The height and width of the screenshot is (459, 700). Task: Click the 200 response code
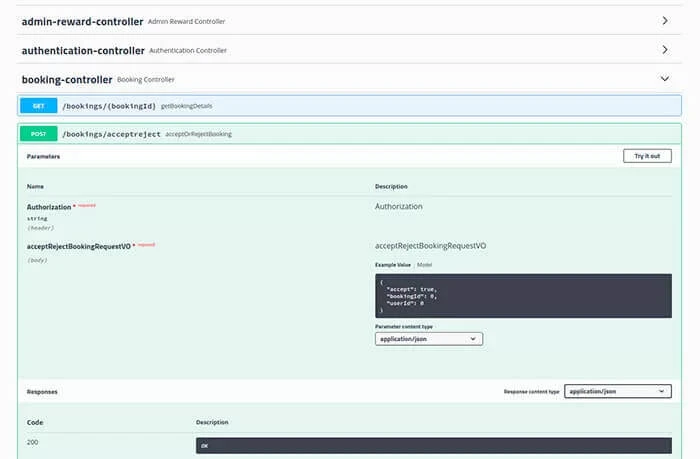(32, 442)
